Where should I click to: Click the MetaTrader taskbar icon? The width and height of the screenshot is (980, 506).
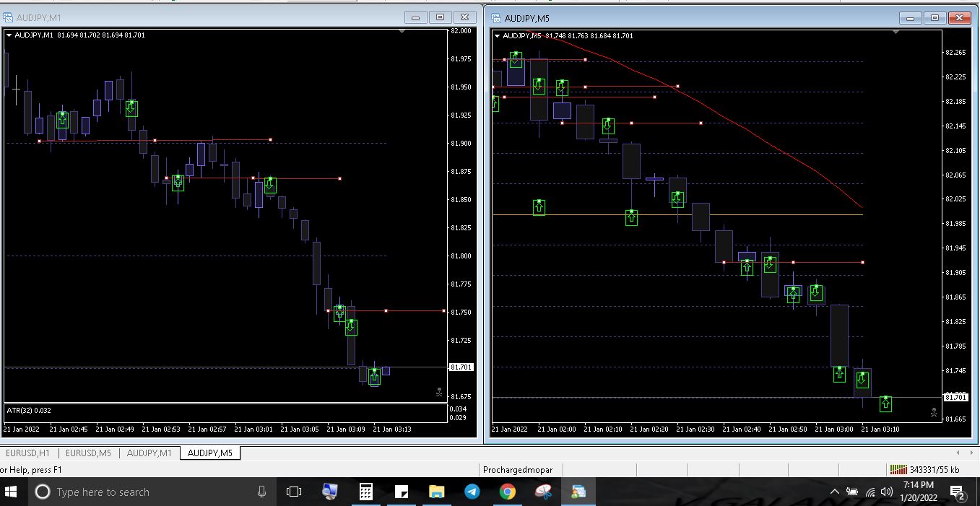coord(578,492)
